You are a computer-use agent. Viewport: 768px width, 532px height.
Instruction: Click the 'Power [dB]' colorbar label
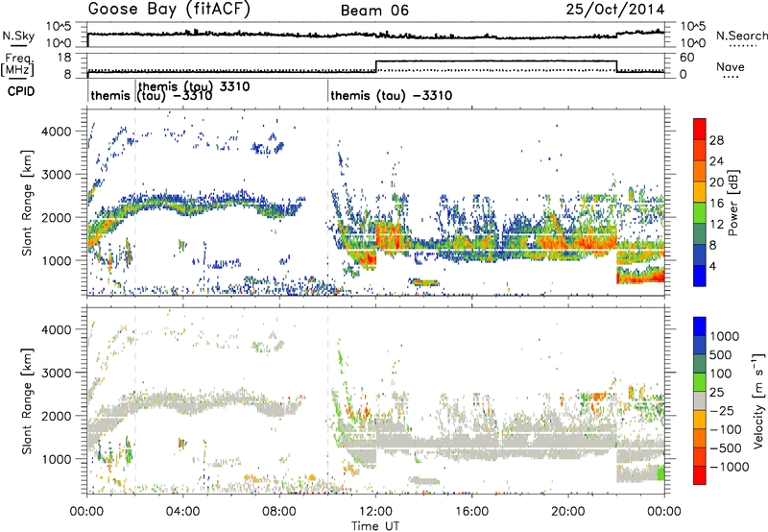(733, 203)
